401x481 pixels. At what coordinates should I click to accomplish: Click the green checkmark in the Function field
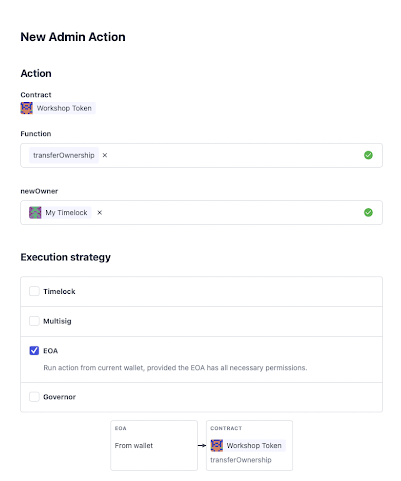[x=368, y=155]
